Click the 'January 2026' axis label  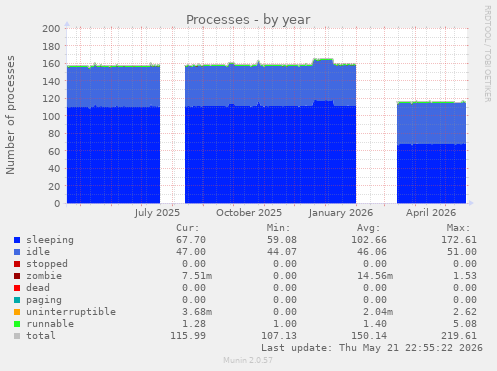coord(341,213)
